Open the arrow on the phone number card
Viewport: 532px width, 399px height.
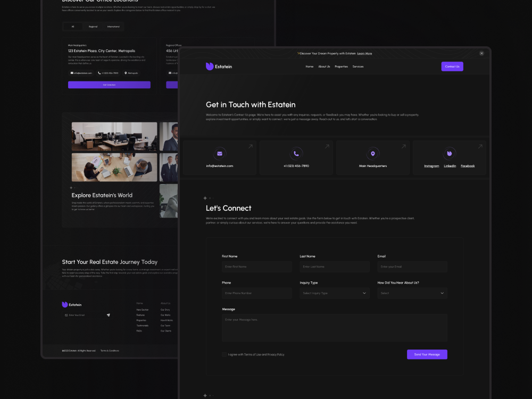pos(327,147)
